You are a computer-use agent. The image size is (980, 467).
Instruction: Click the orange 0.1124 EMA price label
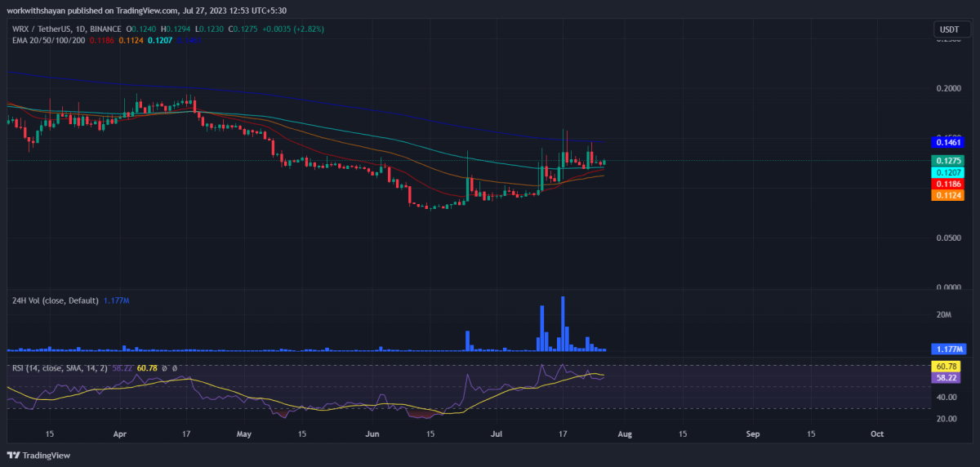coord(948,196)
